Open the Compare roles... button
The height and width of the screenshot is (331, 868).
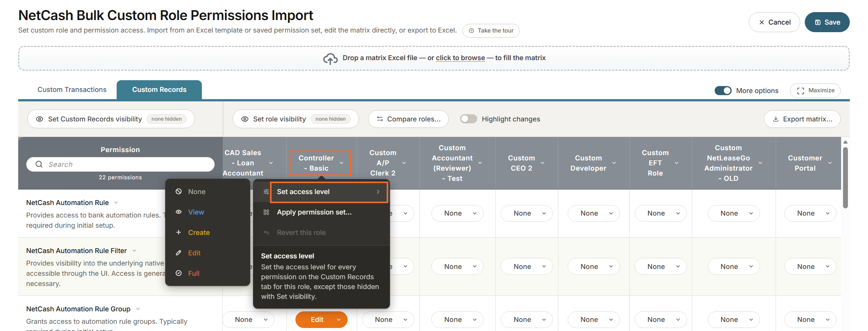[x=408, y=119]
